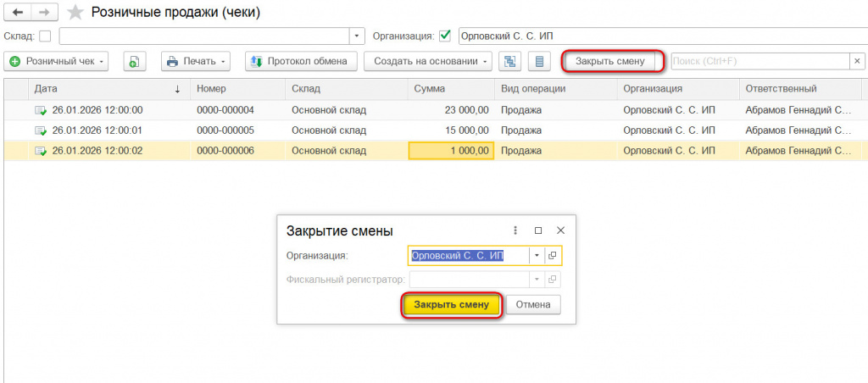Click number cell 0000-000005
This screenshot has width=868, height=383.
pyautogui.click(x=225, y=130)
